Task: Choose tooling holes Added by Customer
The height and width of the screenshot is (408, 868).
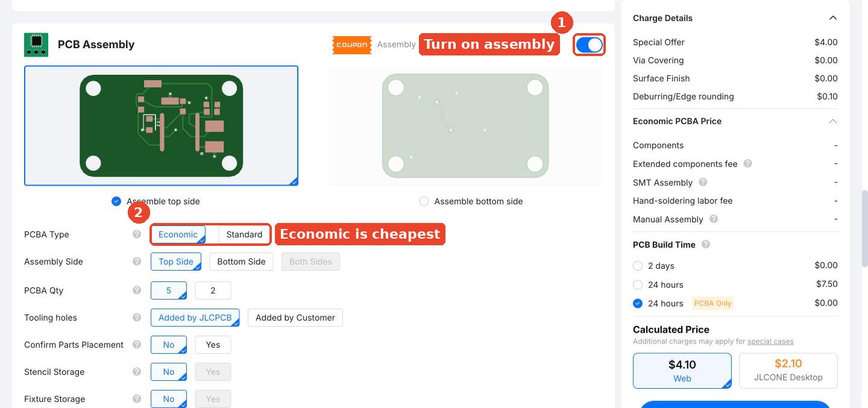Action: pyautogui.click(x=295, y=318)
